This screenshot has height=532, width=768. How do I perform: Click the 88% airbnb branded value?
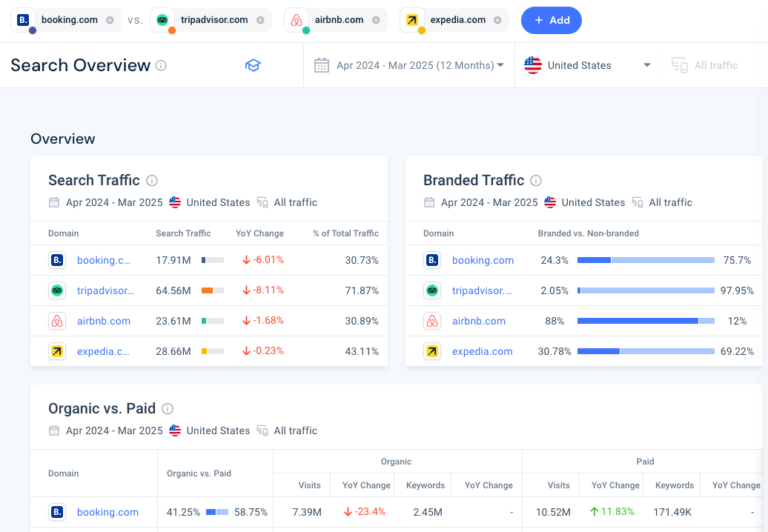pos(555,321)
